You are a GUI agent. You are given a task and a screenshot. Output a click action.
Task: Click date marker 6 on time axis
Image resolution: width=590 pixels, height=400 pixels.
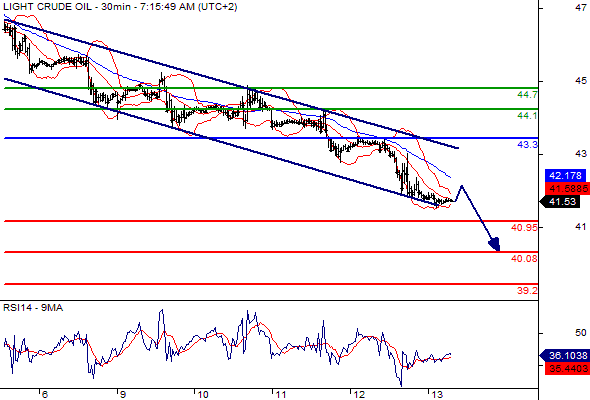click(x=44, y=394)
